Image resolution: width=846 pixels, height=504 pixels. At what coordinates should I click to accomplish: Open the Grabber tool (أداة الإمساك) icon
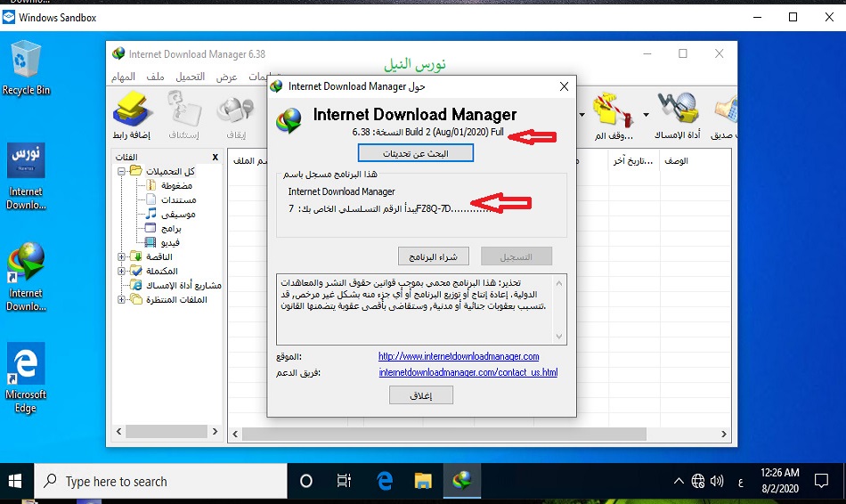[x=679, y=114]
